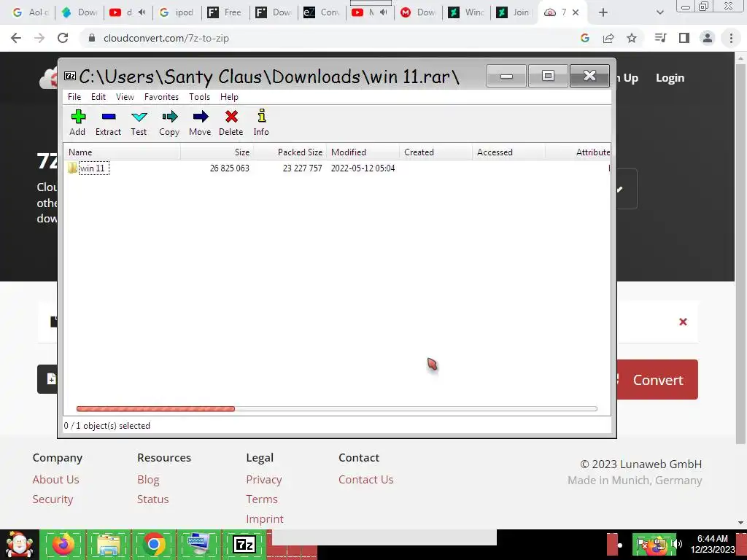Click the red extraction progress bar
Image resolution: width=747 pixels, height=560 pixels.
[156, 408]
